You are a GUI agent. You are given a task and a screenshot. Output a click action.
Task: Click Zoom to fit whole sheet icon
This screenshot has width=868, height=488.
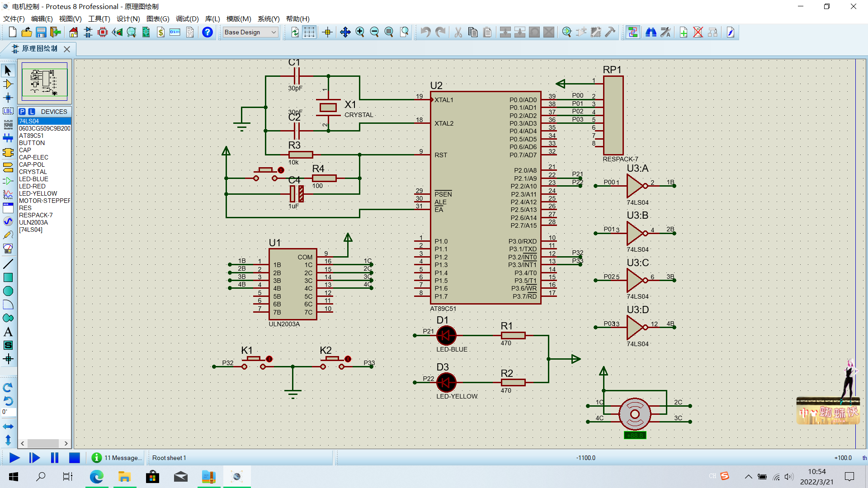[x=389, y=32]
